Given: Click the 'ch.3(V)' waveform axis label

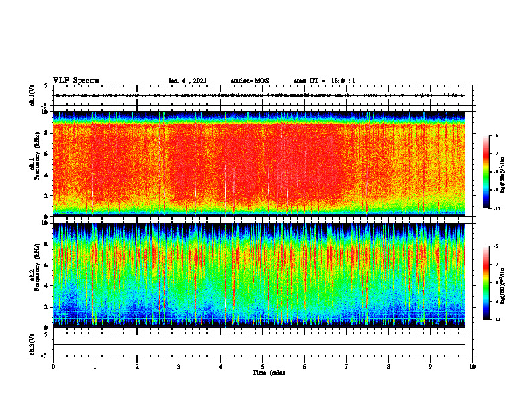Looking at the screenshot, I should pyautogui.click(x=32, y=345).
